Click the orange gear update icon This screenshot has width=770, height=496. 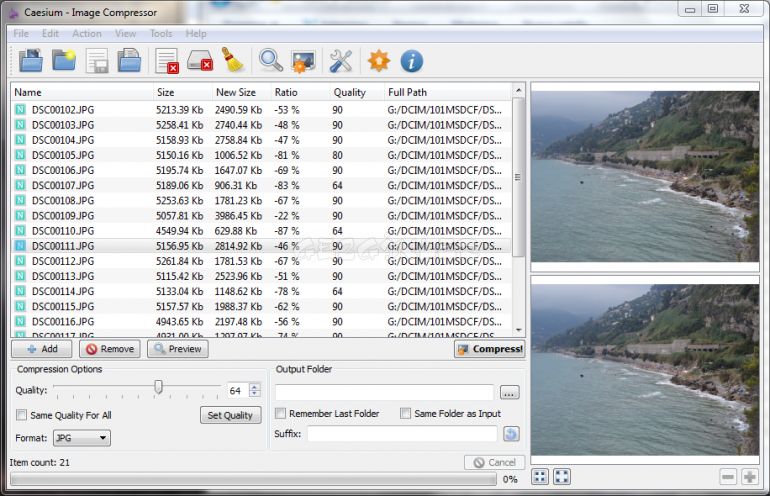[x=379, y=61]
